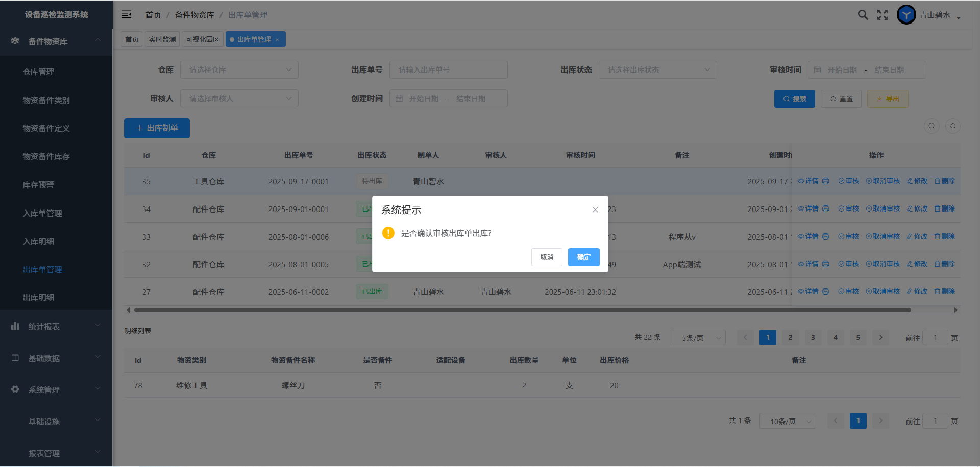Open 入库单管理 in the sidebar

[42, 213]
